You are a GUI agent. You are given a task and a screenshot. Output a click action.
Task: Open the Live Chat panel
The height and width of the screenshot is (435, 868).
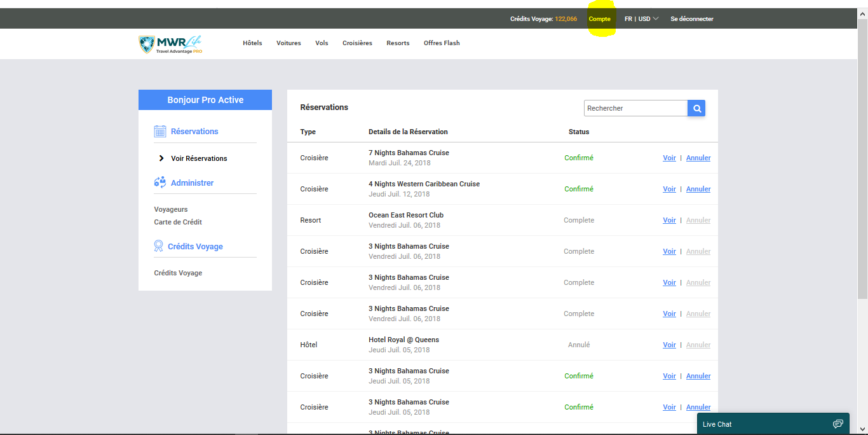tap(773, 424)
